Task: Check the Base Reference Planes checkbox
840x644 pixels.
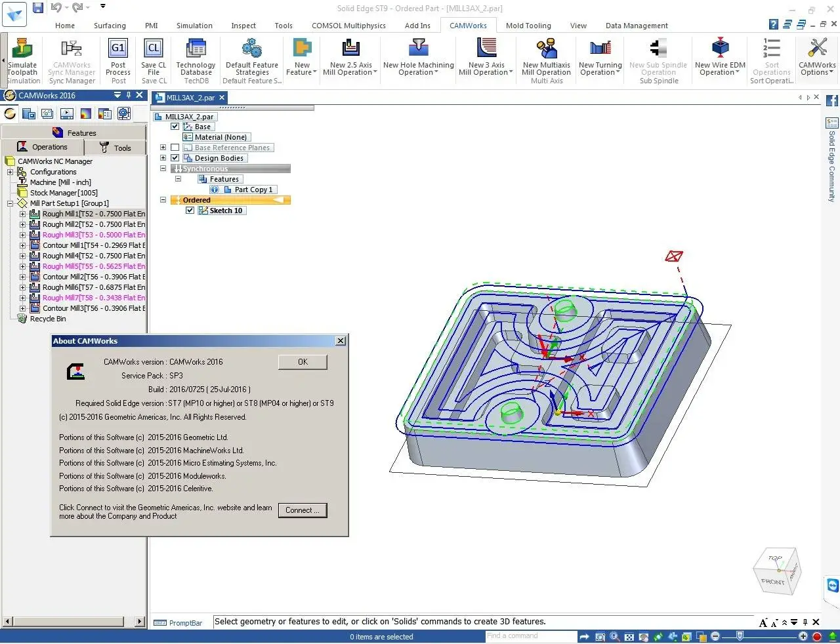Action: coord(175,148)
